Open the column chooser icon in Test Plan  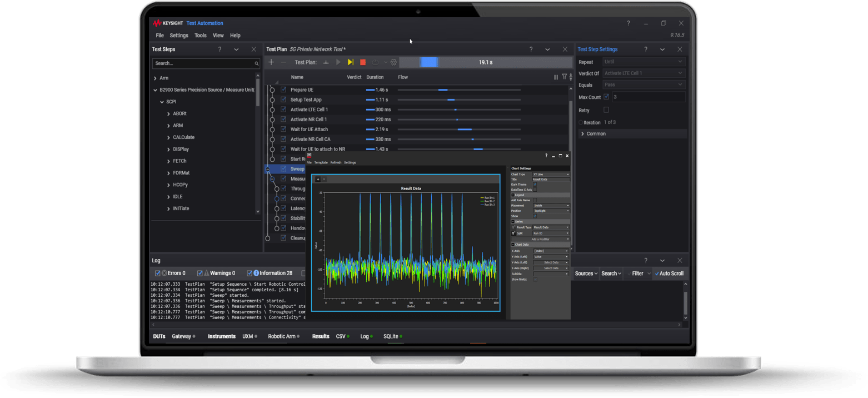tap(556, 77)
